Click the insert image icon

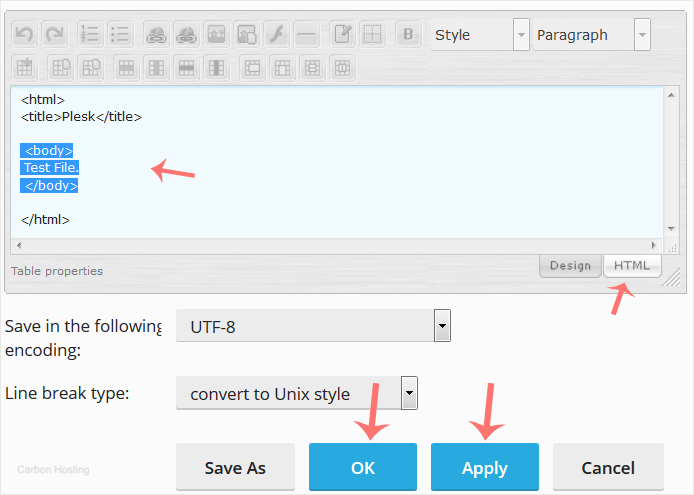[x=216, y=34]
